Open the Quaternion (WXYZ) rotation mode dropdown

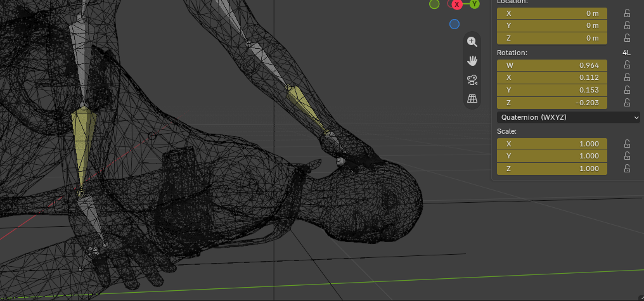(x=569, y=117)
